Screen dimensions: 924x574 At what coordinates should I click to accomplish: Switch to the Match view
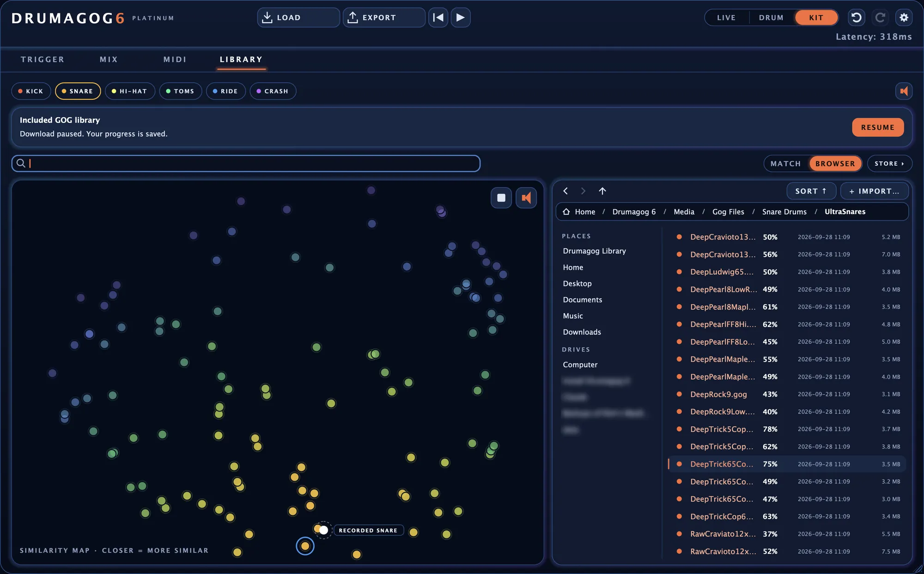point(785,163)
